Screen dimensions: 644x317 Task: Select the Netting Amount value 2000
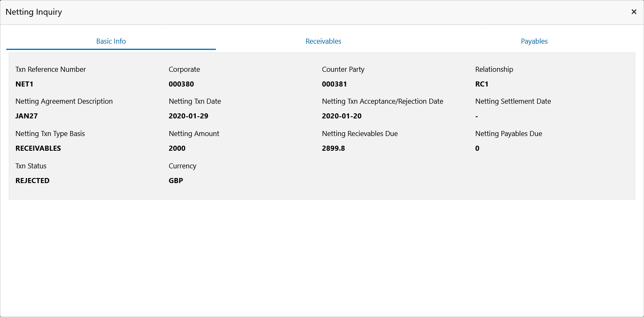pyautogui.click(x=177, y=148)
